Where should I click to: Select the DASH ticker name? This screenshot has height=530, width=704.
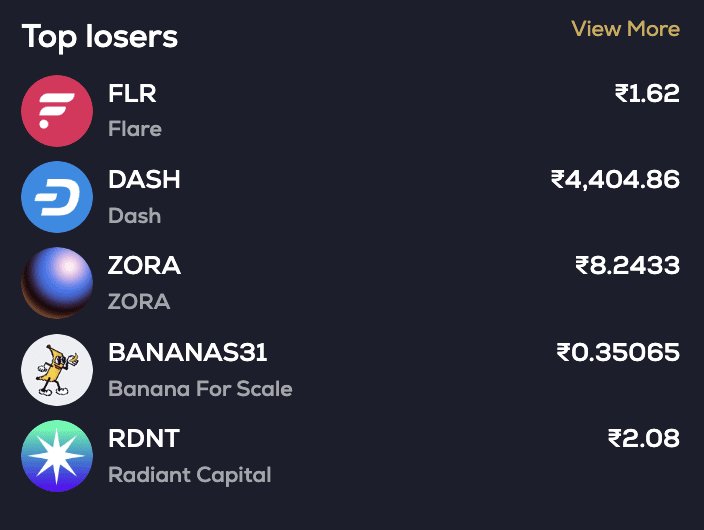pos(144,180)
